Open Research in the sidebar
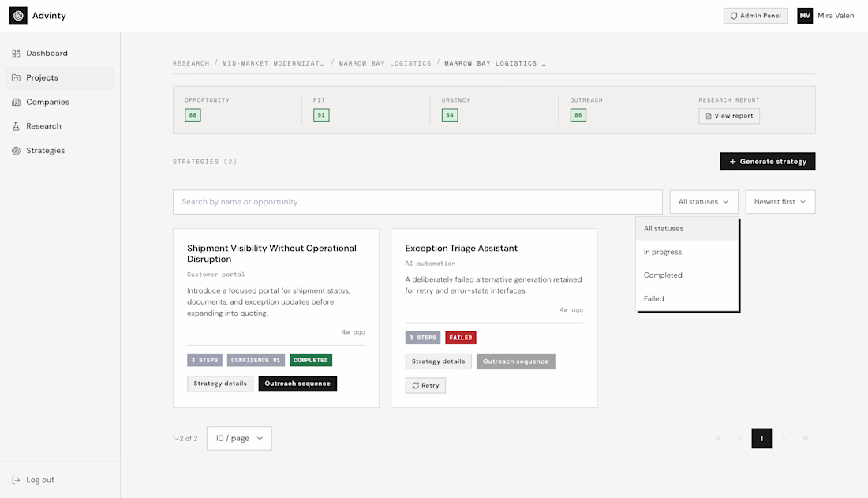This screenshot has height=498, width=868. pyautogui.click(x=60, y=126)
